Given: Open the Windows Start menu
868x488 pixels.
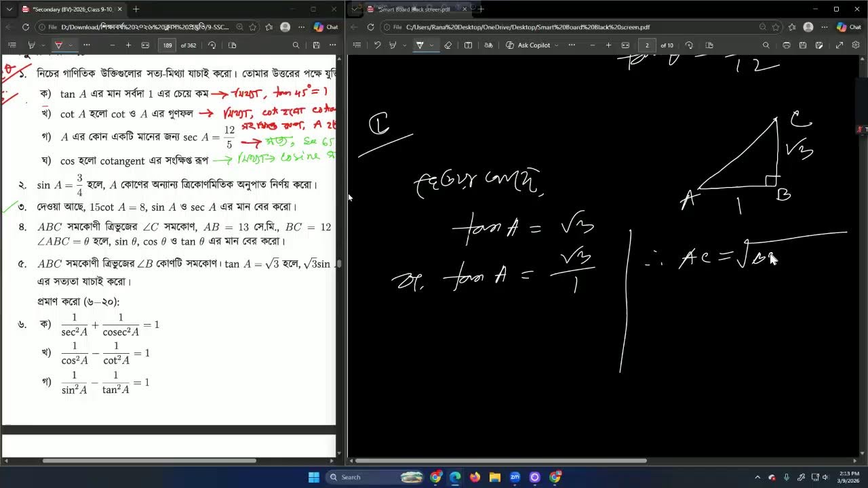Looking at the screenshot, I should click(313, 477).
